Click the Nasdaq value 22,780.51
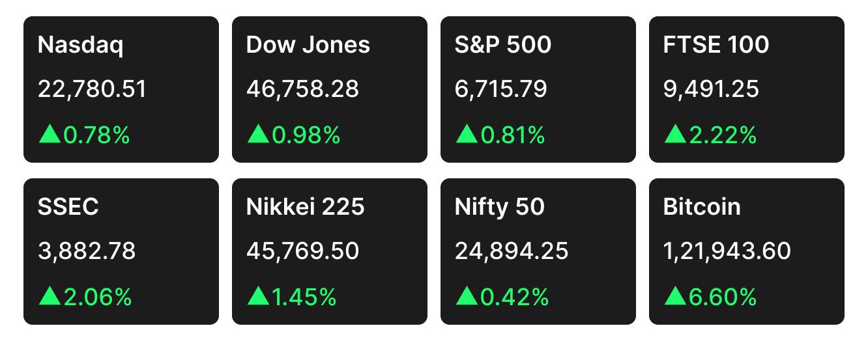 click(92, 89)
